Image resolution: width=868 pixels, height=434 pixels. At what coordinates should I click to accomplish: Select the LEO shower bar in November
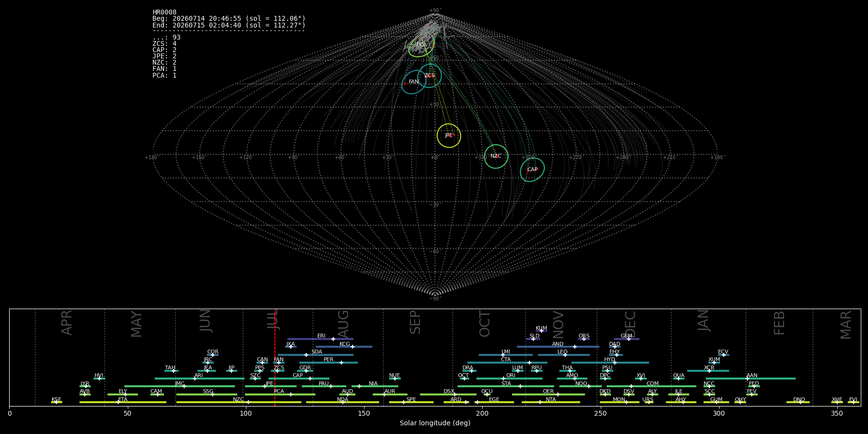tap(564, 355)
